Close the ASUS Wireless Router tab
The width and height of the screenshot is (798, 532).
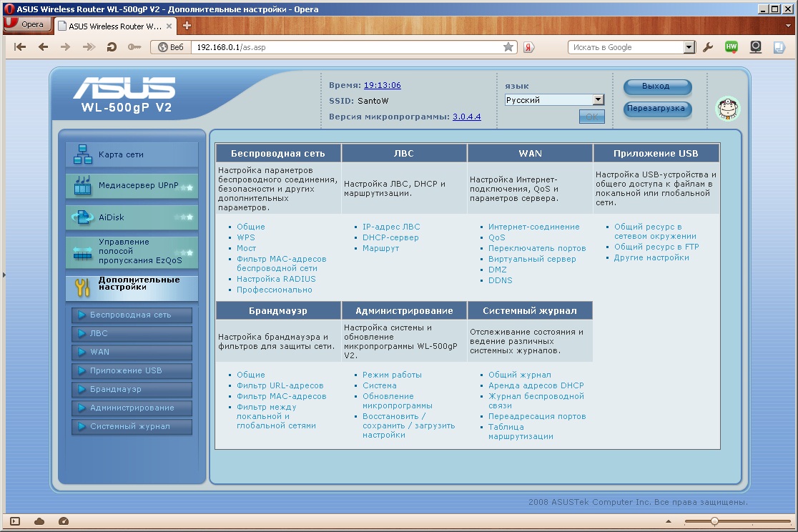169,26
